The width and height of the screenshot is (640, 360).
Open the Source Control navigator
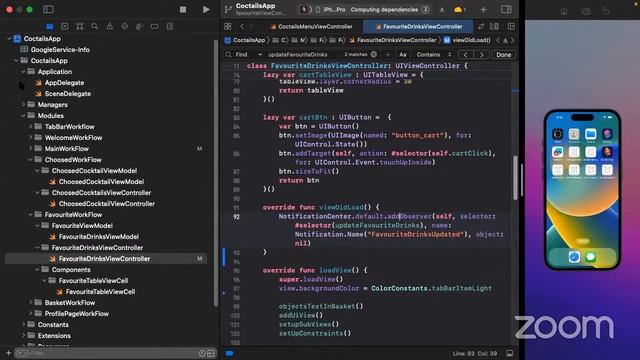64,27
